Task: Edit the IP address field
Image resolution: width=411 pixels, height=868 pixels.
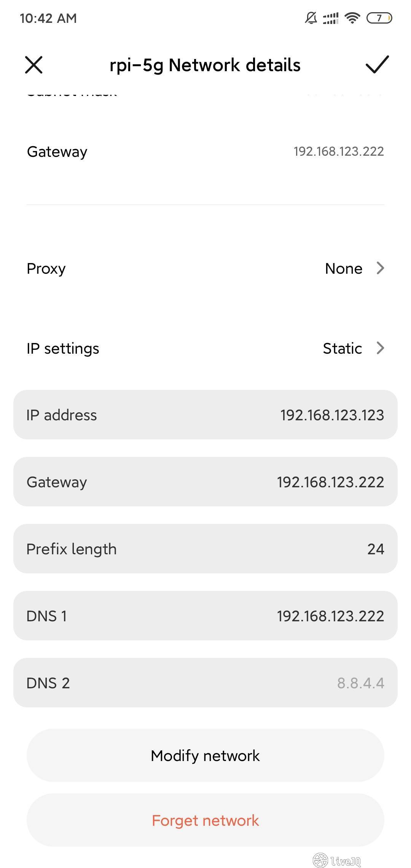Action: tap(205, 415)
